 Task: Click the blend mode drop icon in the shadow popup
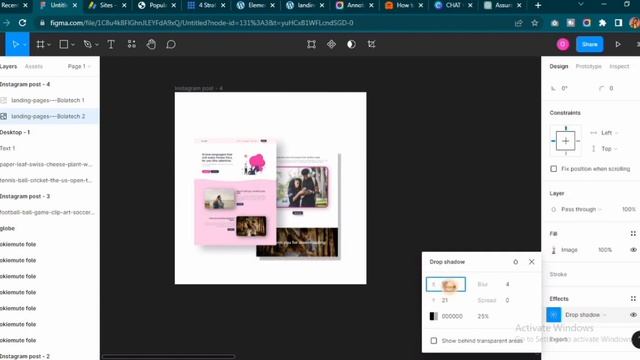pyautogui.click(x=516, y=262)
